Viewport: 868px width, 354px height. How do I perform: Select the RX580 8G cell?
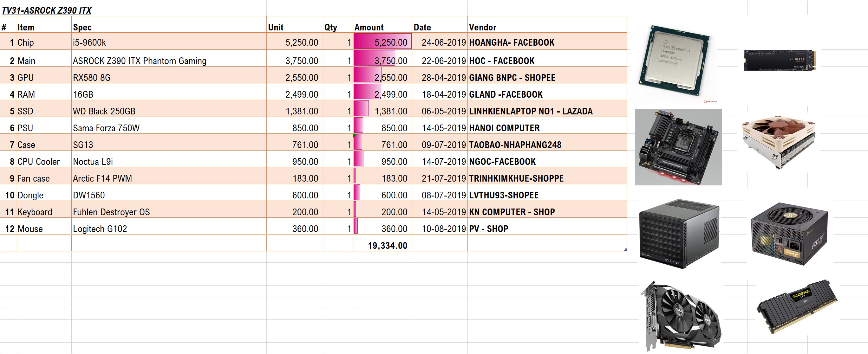pyautogui.click(x=169, y=75)
